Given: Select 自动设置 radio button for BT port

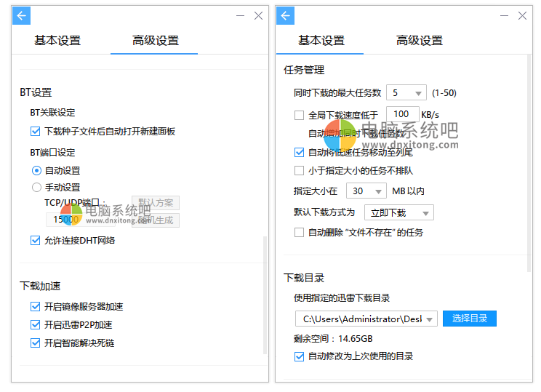Looking at the screenshot, I should point(36,170).
